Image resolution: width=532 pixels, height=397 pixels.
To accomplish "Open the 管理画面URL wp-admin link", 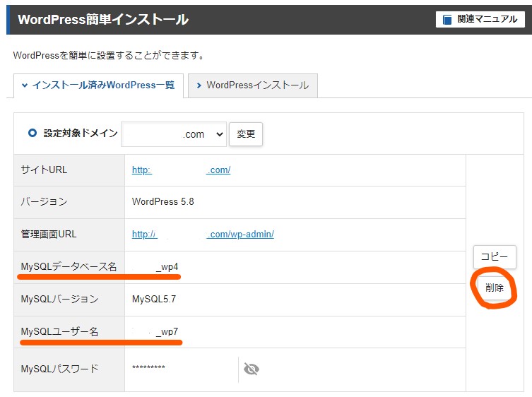I will [x=203, y=234].
